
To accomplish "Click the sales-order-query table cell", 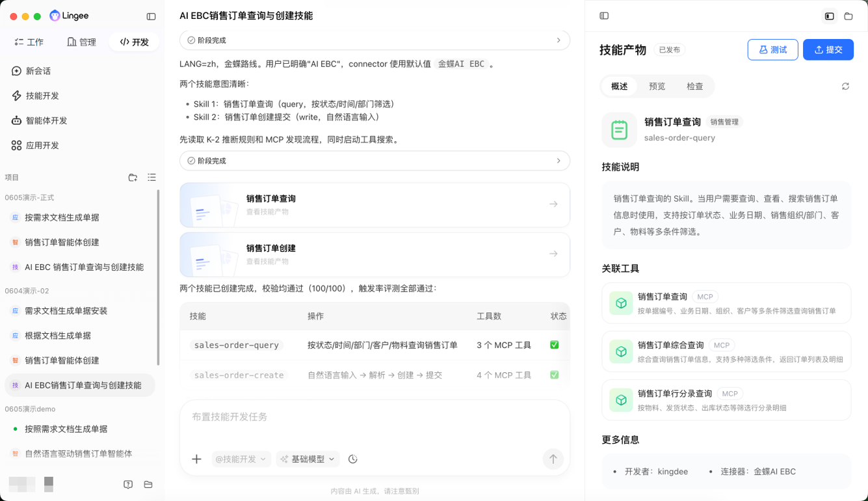I will pyautogui.click(x=237, y=345).
